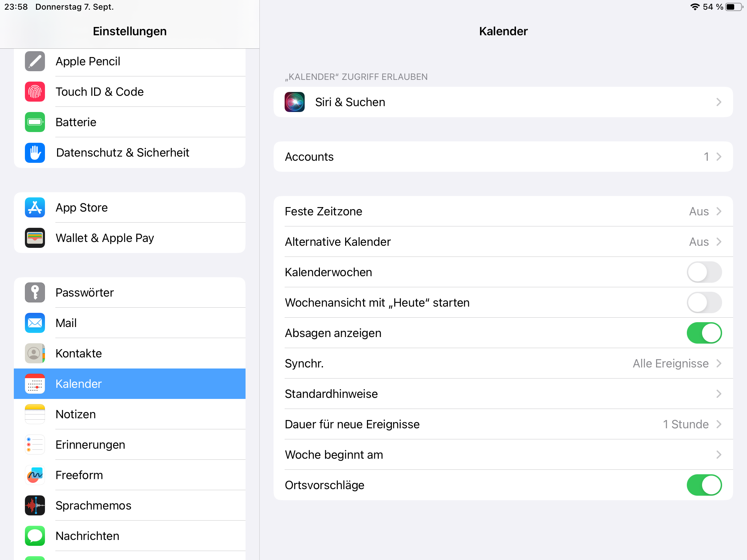Image resolution: width=747 pixels, height=560 pixels.
Task: Expand the Feste Zeitzone chevron
Action: point(719,211)
